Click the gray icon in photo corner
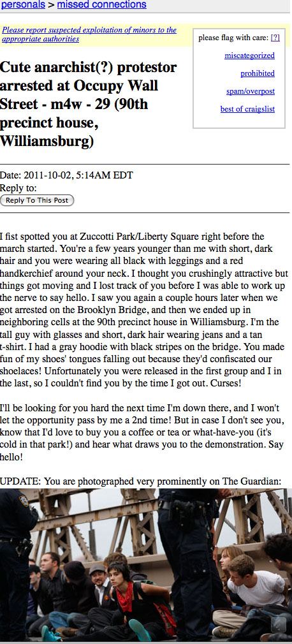Viewport: 292px width, 644px height. coord(279,625)
